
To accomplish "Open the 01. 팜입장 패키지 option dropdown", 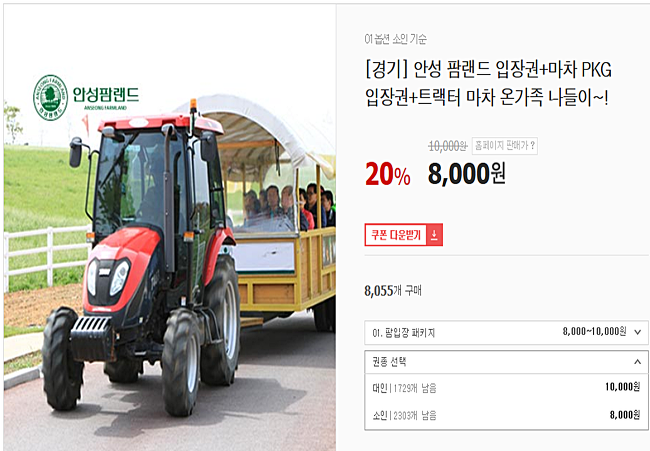I will (506, 332).
